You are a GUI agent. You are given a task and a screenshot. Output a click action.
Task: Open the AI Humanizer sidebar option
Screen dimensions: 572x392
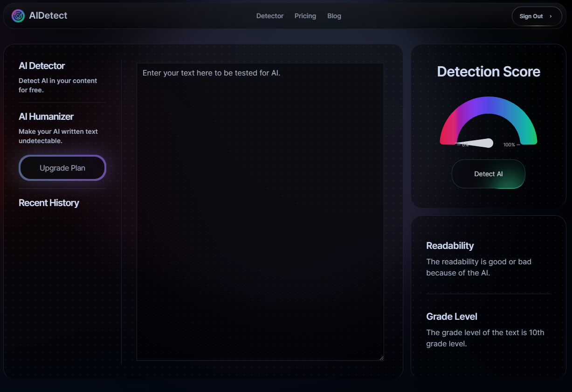tap(46, 117)
